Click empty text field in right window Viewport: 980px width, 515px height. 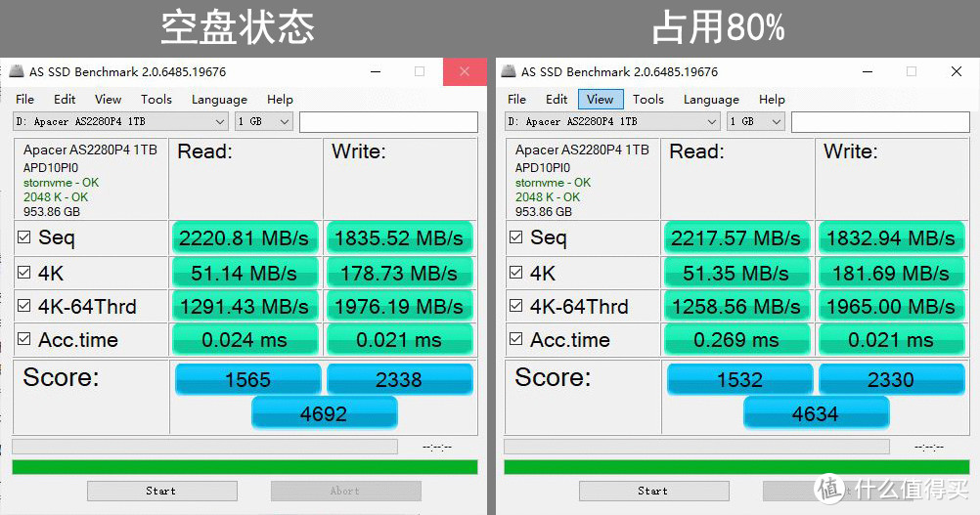tap(880, 122)
